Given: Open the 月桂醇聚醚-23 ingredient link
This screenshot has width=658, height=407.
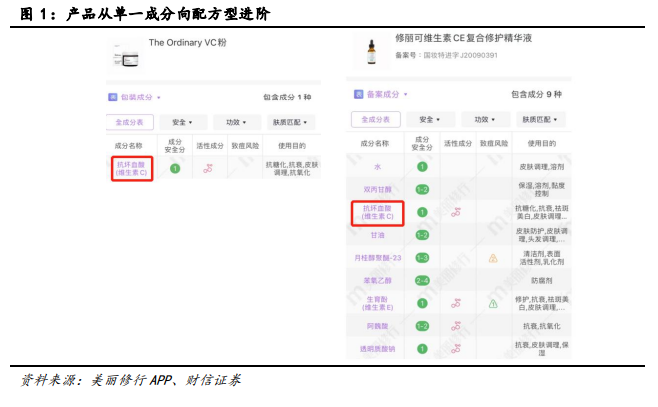Looking at the screenshot, I should tap(378, 258).
